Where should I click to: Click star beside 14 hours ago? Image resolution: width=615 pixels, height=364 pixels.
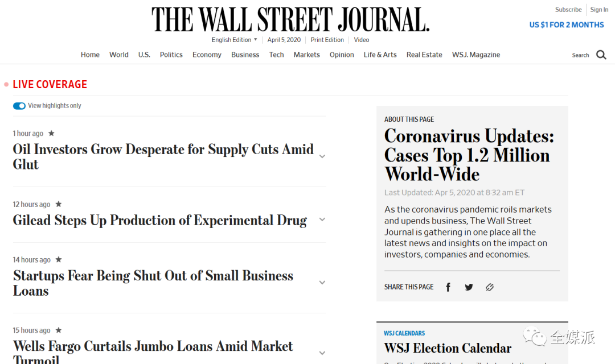point(59,259)
